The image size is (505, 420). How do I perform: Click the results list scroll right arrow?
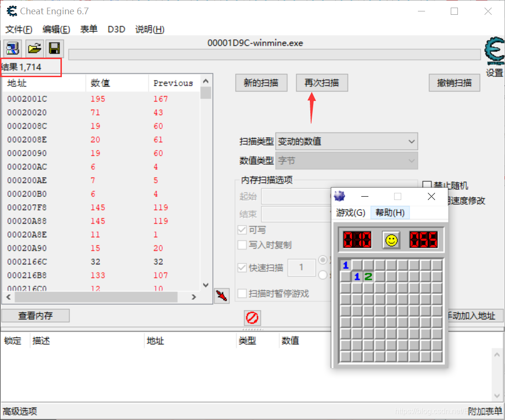click(194, 297)
